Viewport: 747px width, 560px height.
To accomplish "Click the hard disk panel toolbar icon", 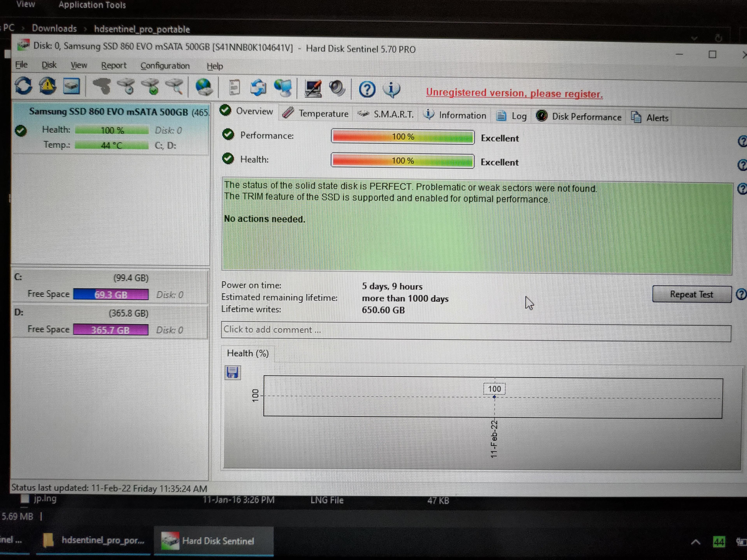I will click(72, 86).
